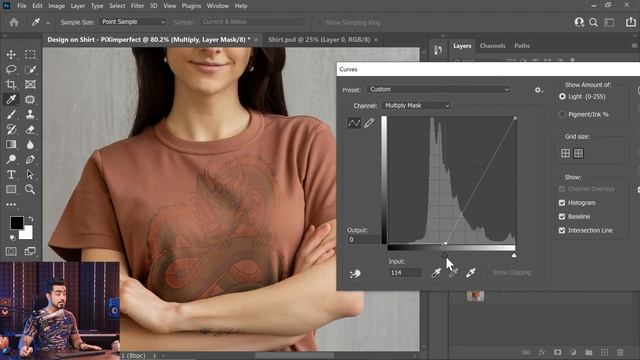The image size is (640, 360).
Task: Click the new group folder icon
Action: [589, 352]
